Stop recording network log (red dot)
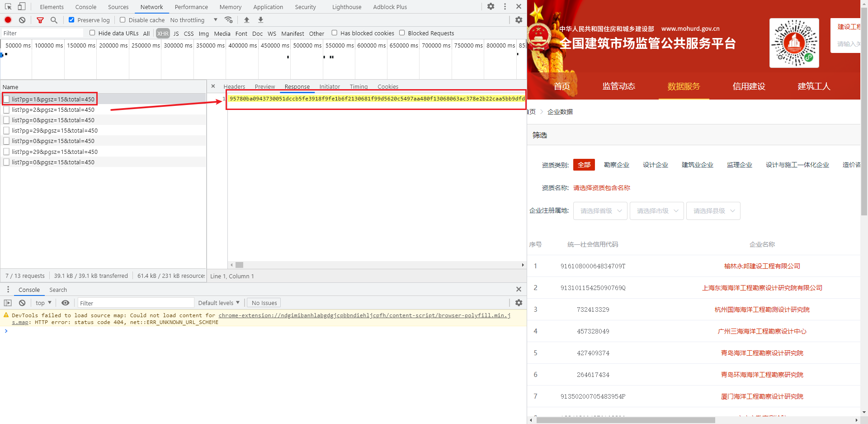Image resolution: width=868 pixels, height=424 pixels. point(8,20)
